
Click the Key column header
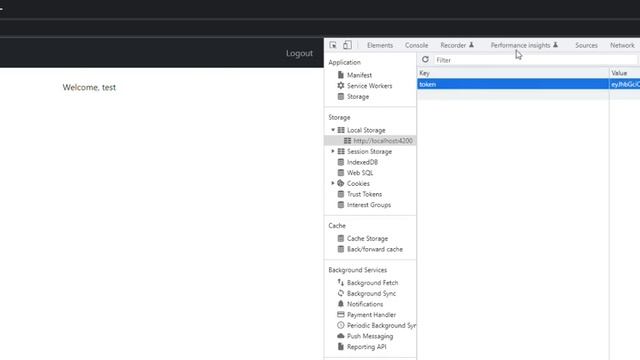coord(513,73)
